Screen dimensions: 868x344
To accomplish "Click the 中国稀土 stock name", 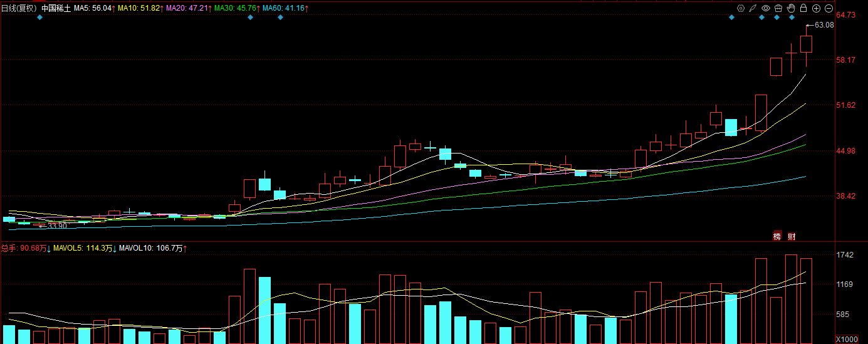I will [x=56, y=8].
